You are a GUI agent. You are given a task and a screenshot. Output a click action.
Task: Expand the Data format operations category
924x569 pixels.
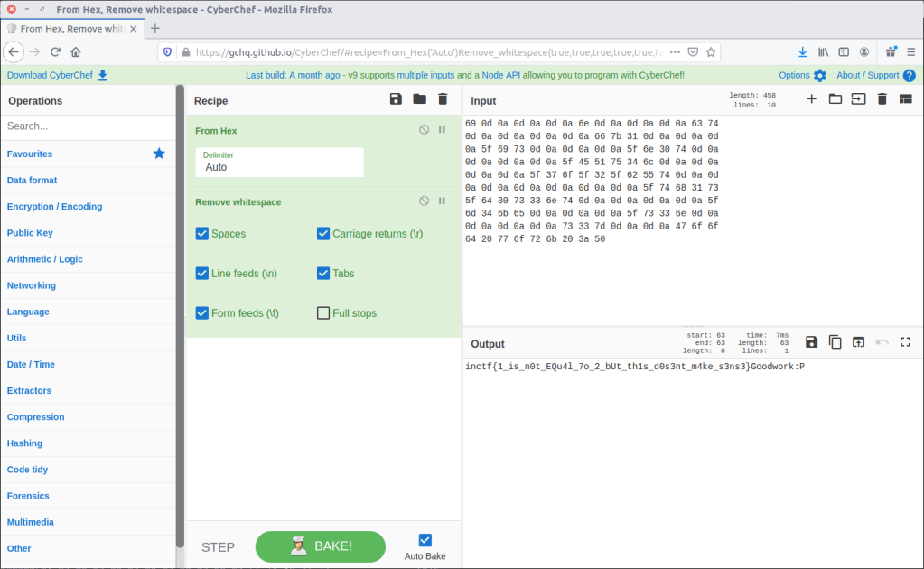pos(33,181)
